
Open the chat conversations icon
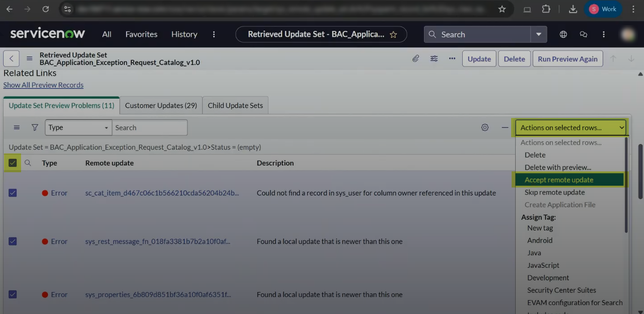pos(583,35)
